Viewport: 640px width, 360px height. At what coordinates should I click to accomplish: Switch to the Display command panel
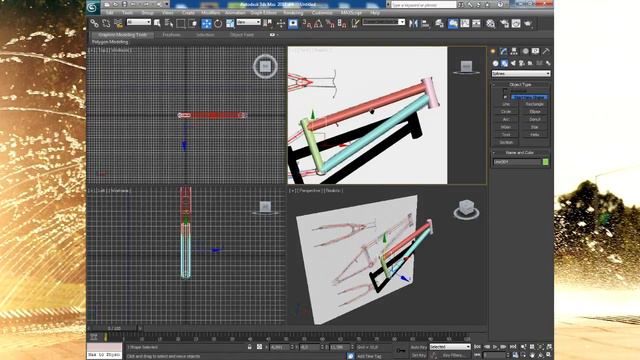(x=536, y=51)
